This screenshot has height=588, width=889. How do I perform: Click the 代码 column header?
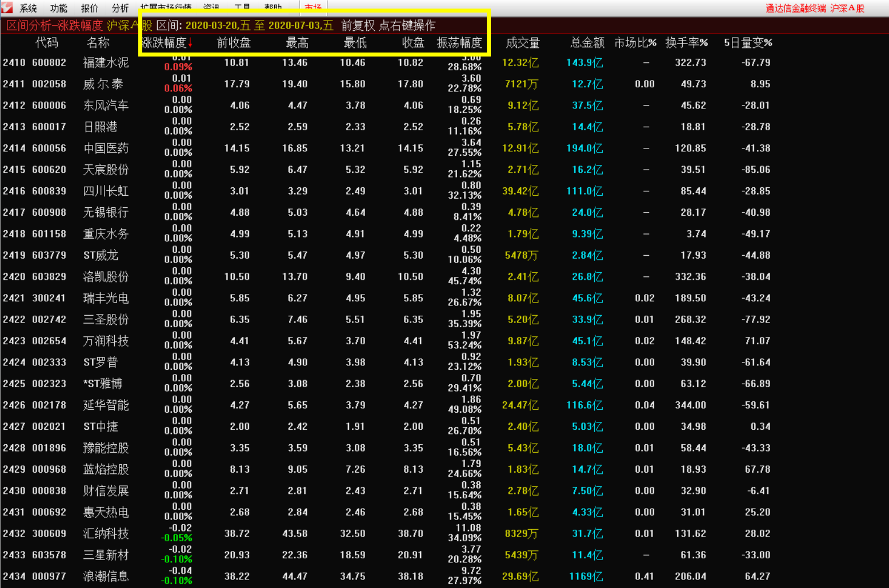(47, 43)
